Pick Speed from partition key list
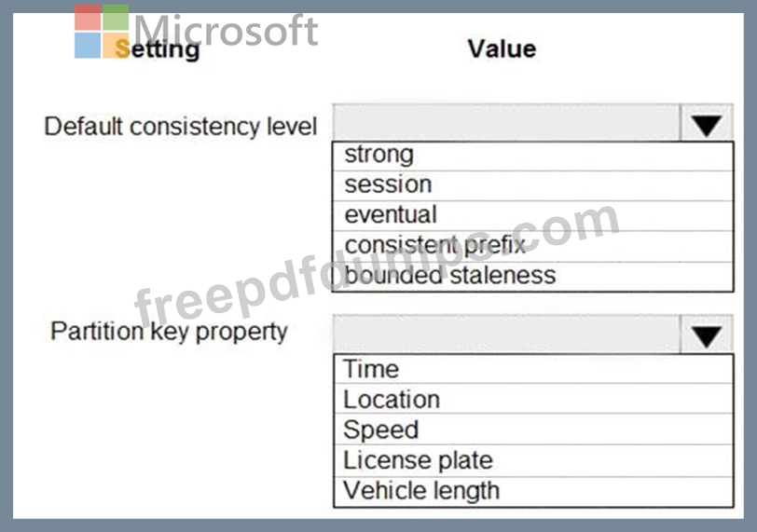757x532 pixels. tap(533, 430)
